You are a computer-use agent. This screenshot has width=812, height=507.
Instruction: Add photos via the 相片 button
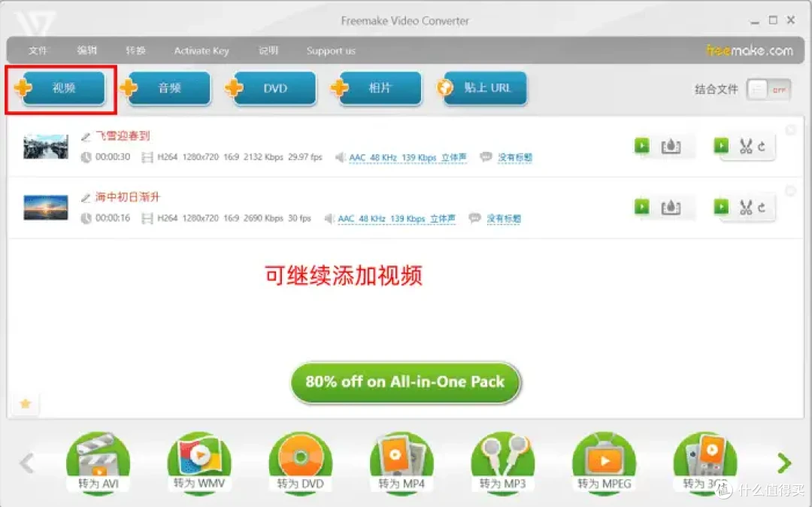coord(377,88)
